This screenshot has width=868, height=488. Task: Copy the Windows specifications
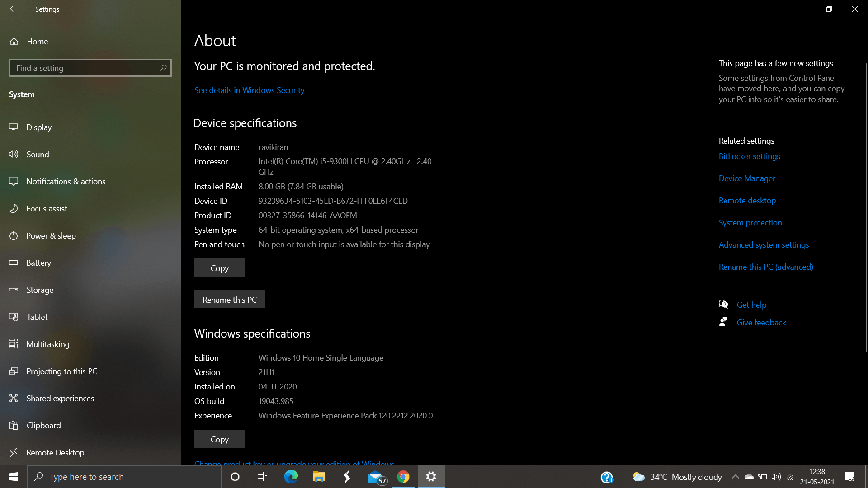click(220, 439)
